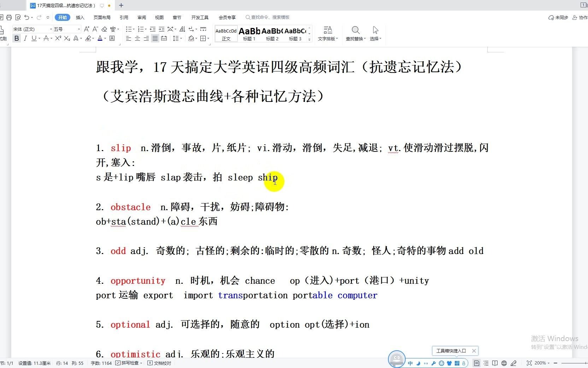
Task: Apply superscript formatting
Action: click(x=58, y=38)
